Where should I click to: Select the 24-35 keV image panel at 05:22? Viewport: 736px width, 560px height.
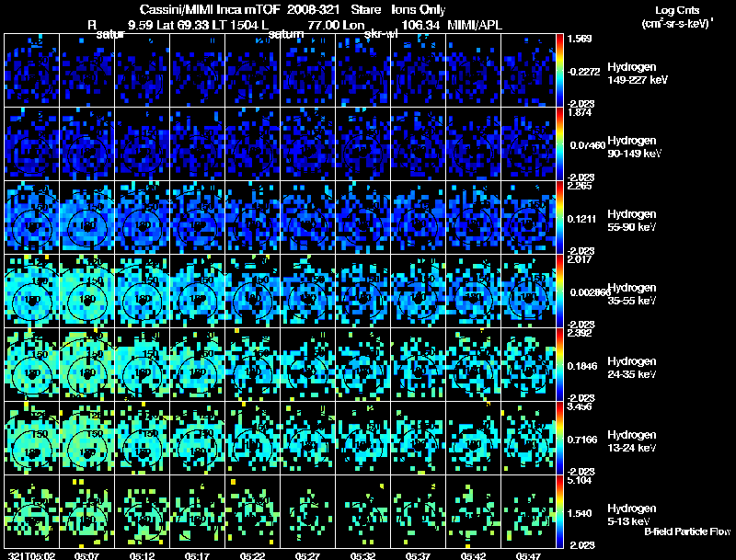252,365
